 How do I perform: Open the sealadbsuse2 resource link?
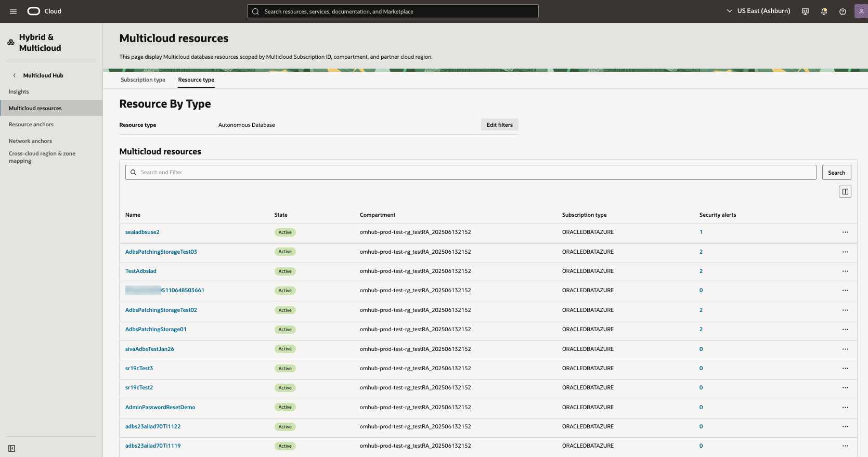[x=142, y=232]
